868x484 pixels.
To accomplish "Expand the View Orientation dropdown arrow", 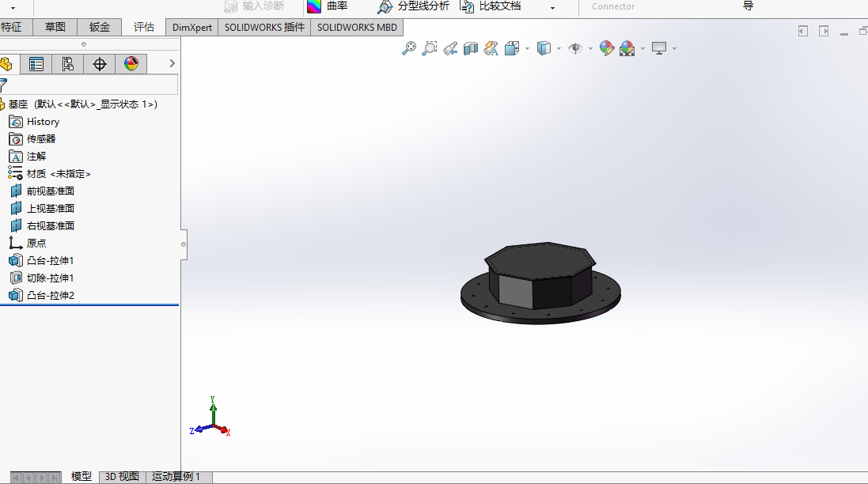I will (x=527, y=49).
